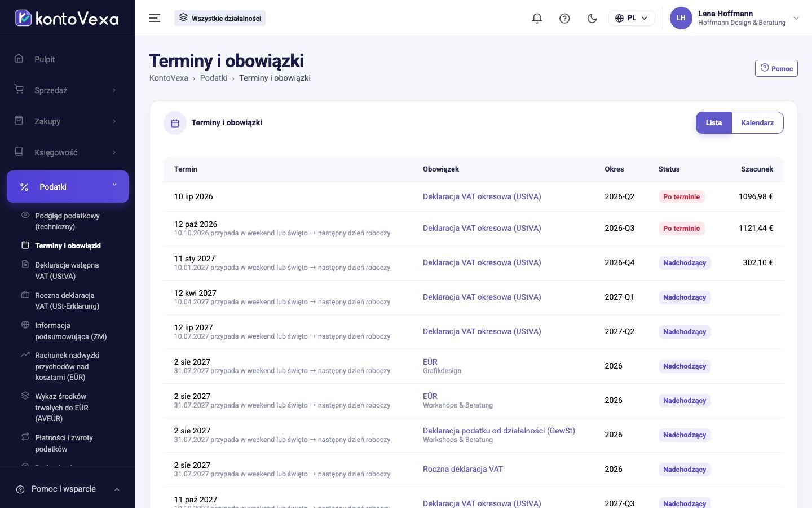Click the Pomoc button at top right

pyautogui.click(x=776, y=68)
